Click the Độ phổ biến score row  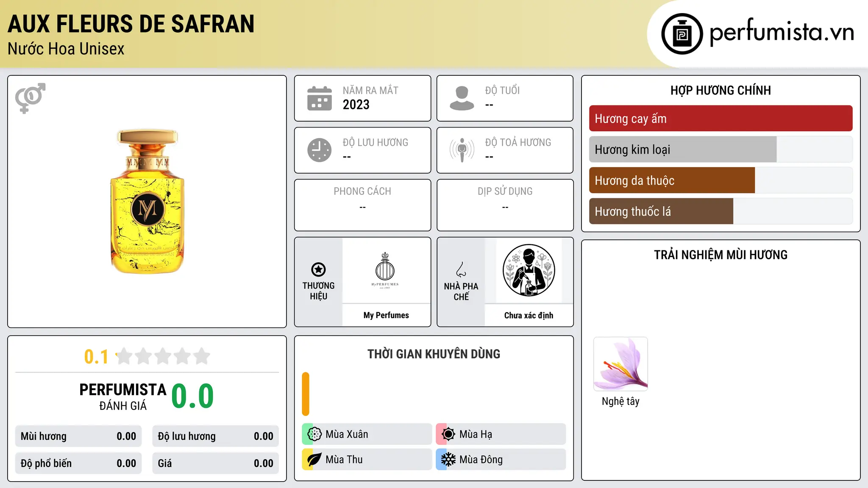pos(78,463)
